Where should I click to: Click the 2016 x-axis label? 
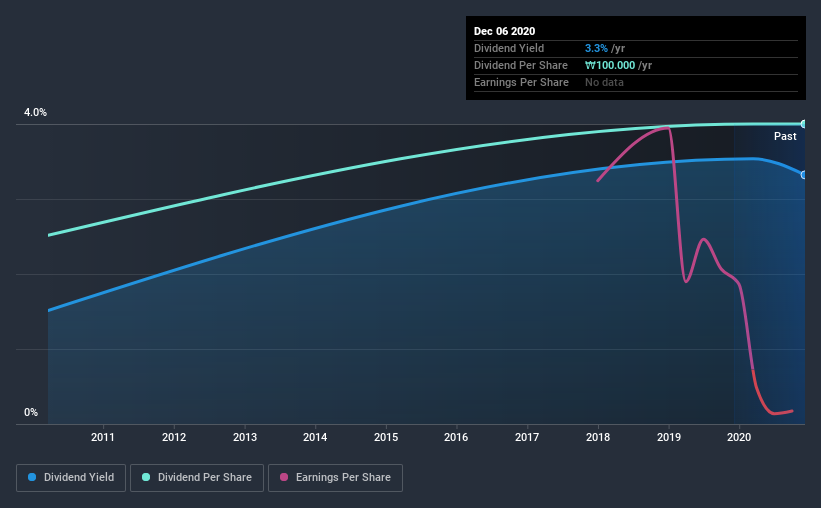click(456, 437)
